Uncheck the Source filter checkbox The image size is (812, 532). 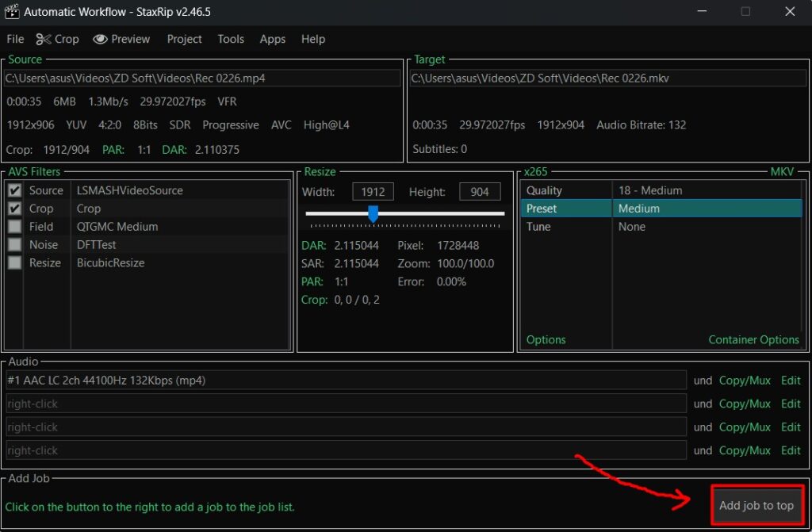pos(14,190)
